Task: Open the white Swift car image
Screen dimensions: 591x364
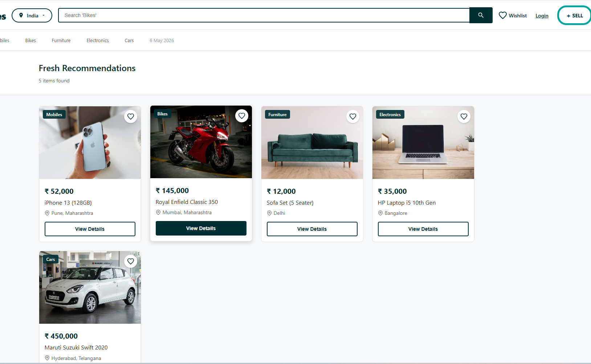Action: pos(90,287)
